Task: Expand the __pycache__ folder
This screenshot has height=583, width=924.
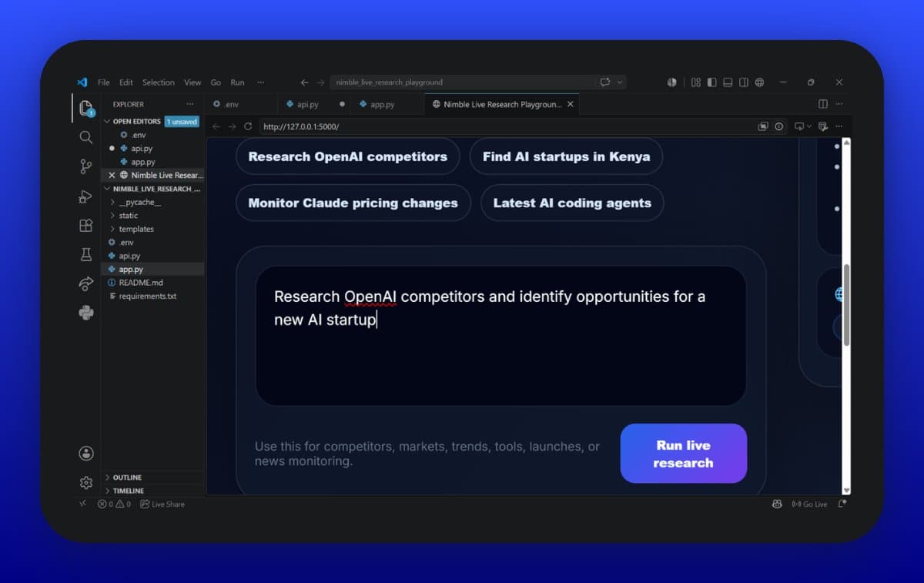Action: 152,202
